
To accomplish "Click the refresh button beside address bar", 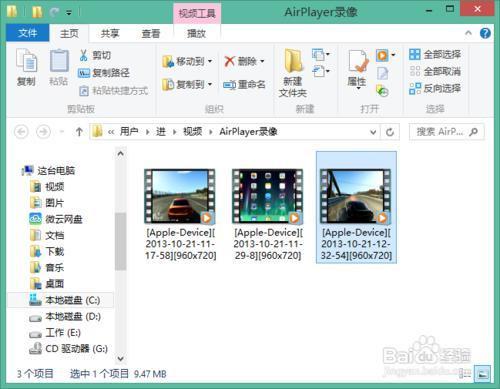I will (x=390, y=132).
